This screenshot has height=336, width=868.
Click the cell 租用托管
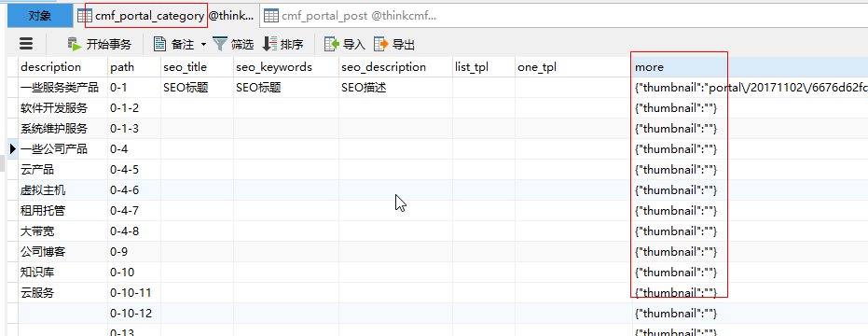pos(62,211)
